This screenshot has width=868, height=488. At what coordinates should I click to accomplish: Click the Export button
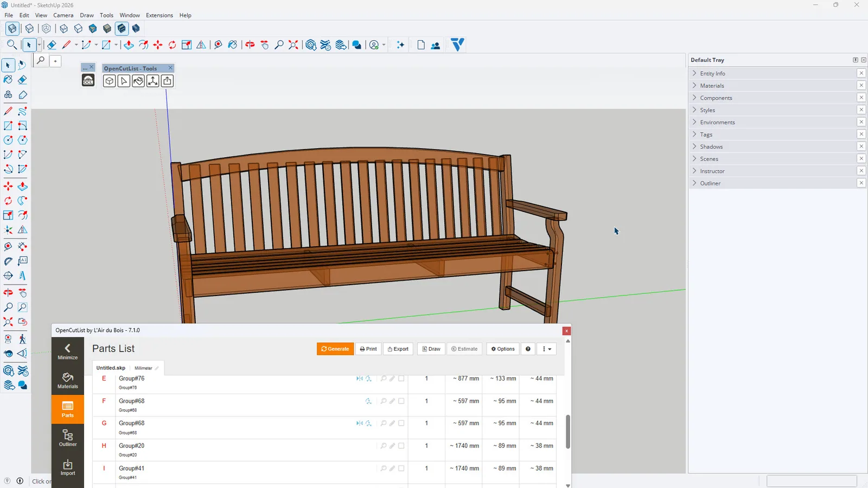click(398, 349)
